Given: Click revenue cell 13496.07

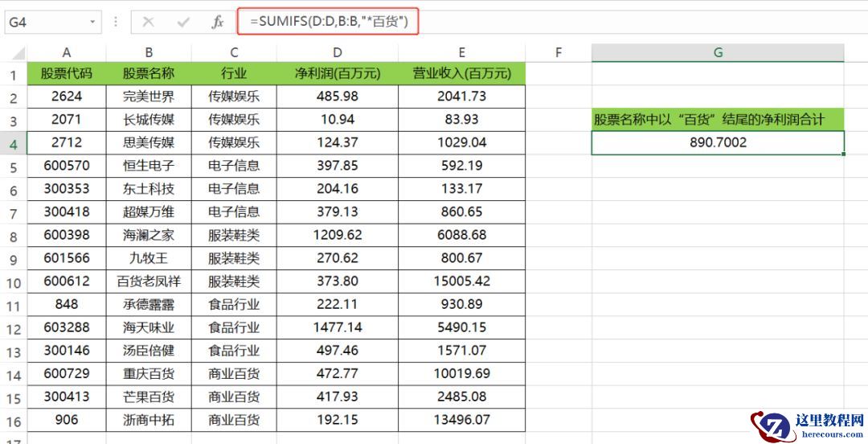Looking at the screenshot, I should click(x=461, y=420).
